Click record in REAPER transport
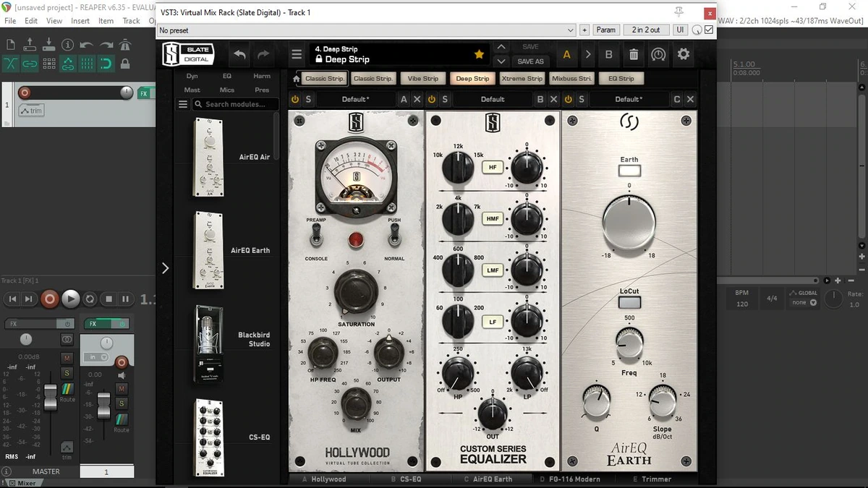This screenshot has width=868, height=488. tap(50, 298)
